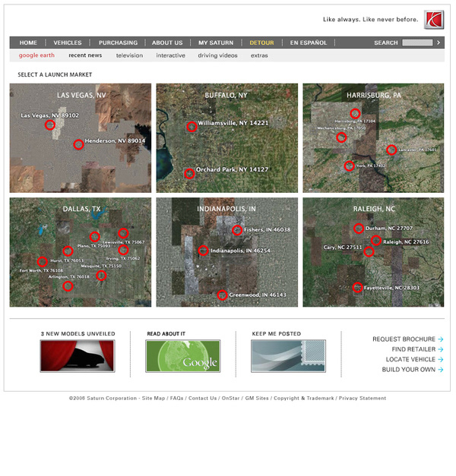Select the Lancaster, PA marker
Viewport: 456px width, 476px height.
click(x=391, y=150)
